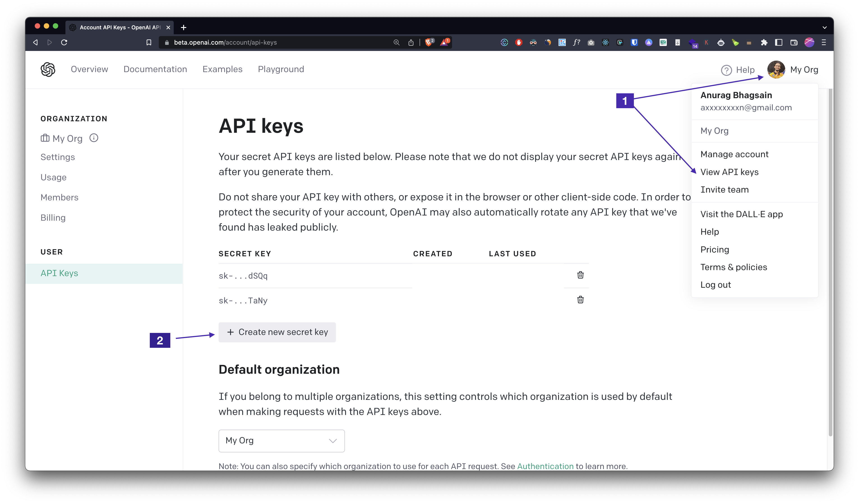Delete the sk-...dSQq secret key
The width and height of the screenshot is (859, 504).
(580, 275)
